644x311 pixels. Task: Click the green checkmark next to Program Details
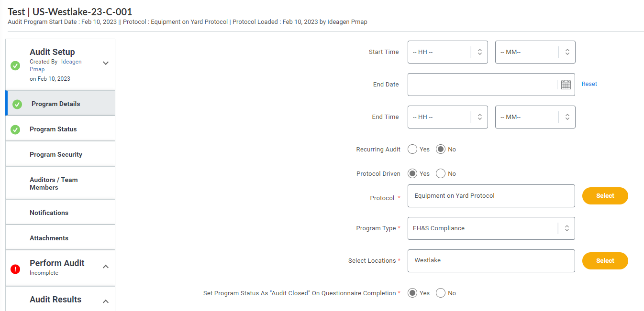coord(17,104)
